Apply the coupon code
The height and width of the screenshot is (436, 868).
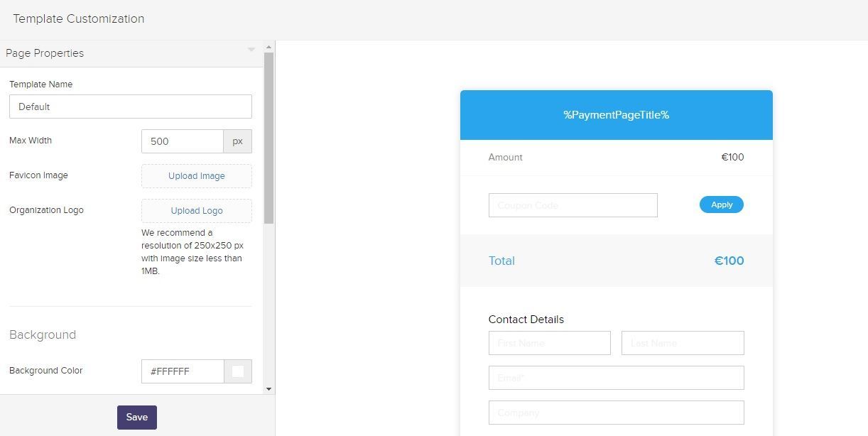(x=721, y=205)
